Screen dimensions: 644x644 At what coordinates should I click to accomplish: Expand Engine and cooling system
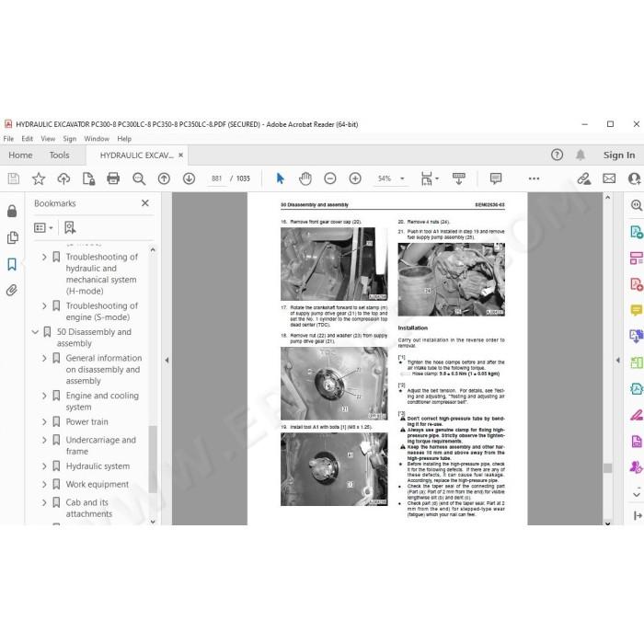tap(44, 396)
